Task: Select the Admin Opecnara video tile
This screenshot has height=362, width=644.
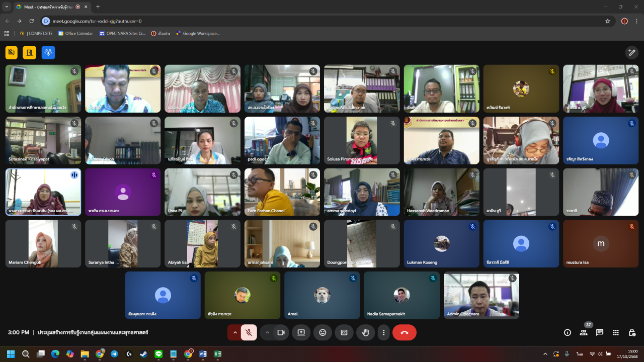Action: (x=481, y=295)
